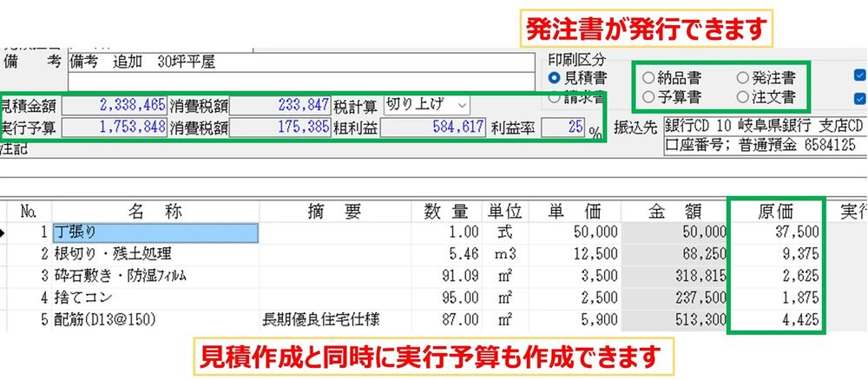The height and width of the screenshot is (380, 868).
Task: Click the 数量 column header
Action: click(446, 212)
